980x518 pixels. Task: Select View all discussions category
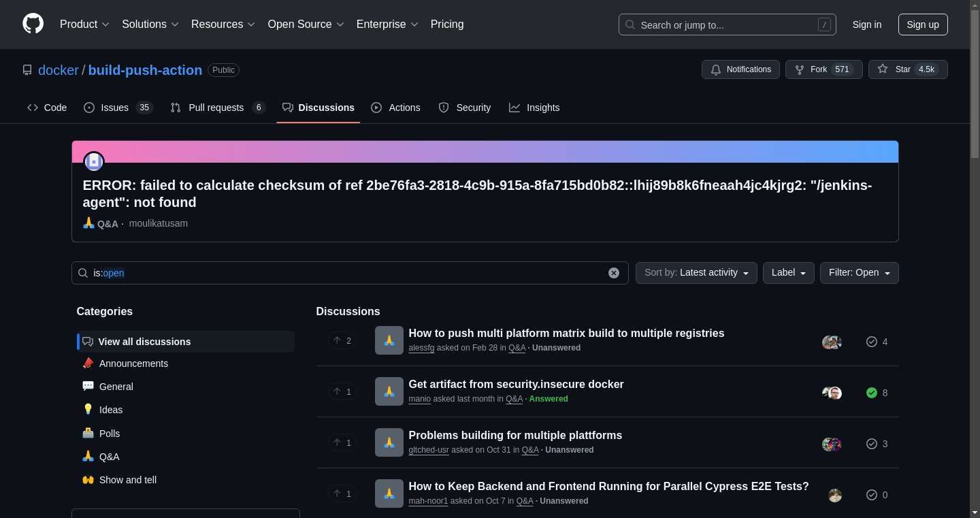tap(186, 342)
